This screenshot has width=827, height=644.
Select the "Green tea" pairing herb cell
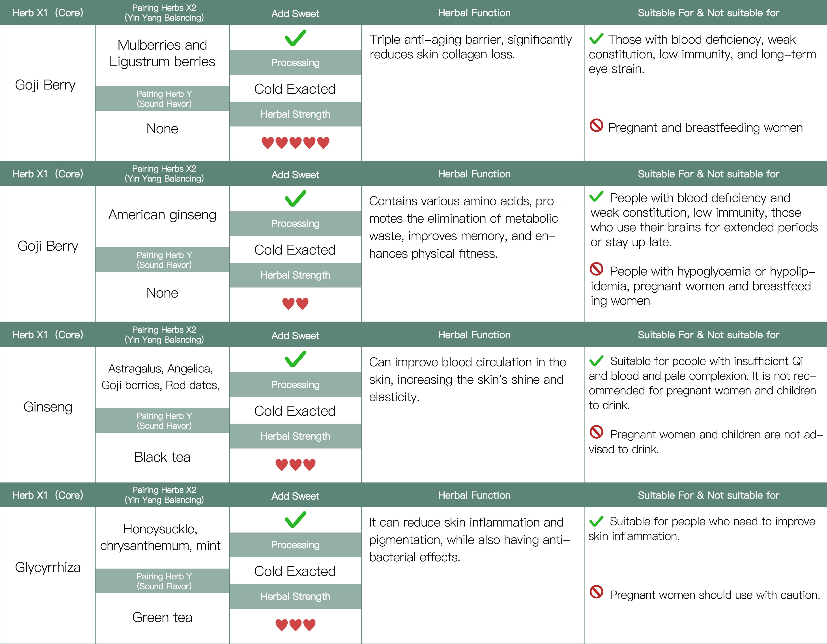162,617
